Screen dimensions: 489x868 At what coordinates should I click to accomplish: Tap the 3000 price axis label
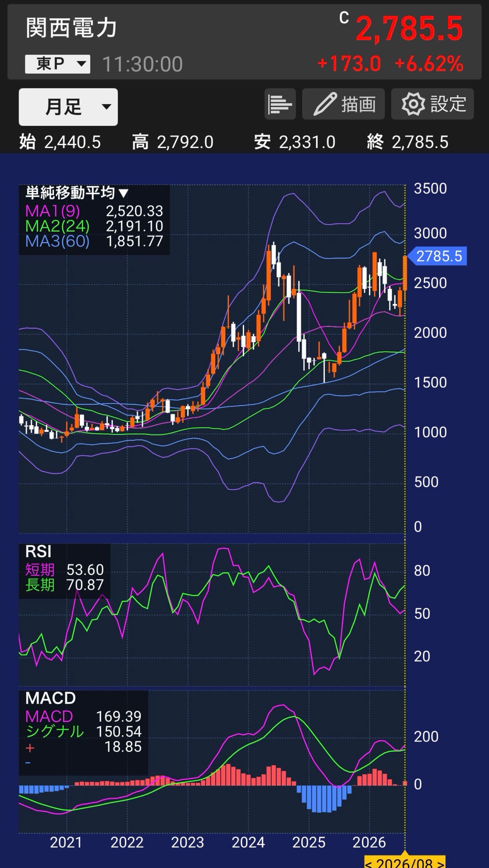coord(430,233)
